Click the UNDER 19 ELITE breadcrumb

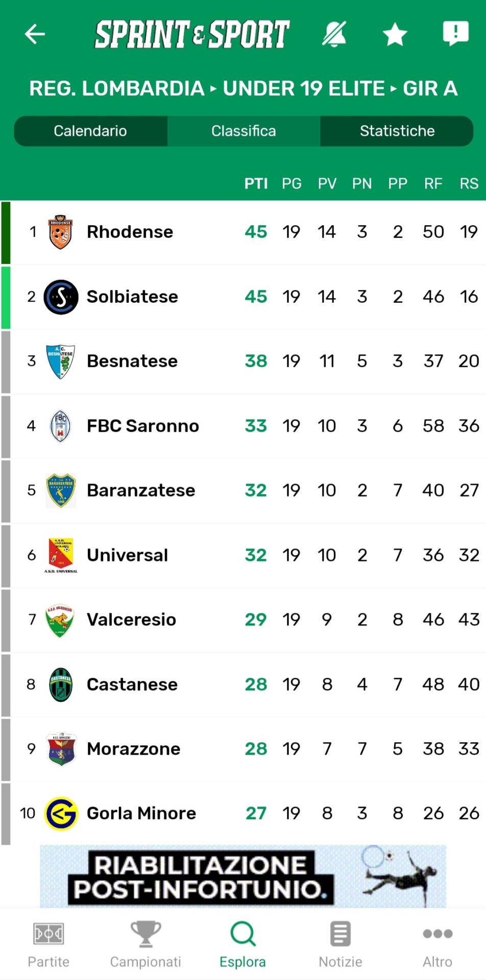(304, 89)
